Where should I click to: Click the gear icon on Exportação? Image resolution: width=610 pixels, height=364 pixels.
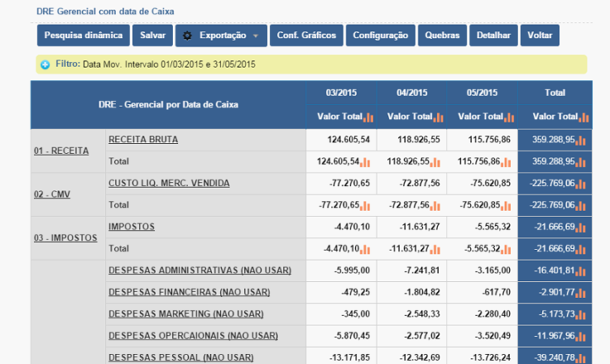click(187, 36)
